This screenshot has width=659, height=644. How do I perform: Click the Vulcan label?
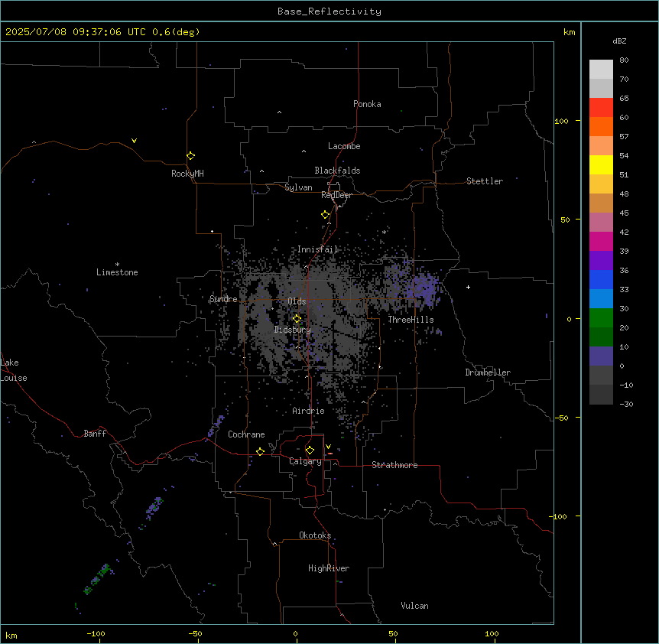tap(415, 606)
